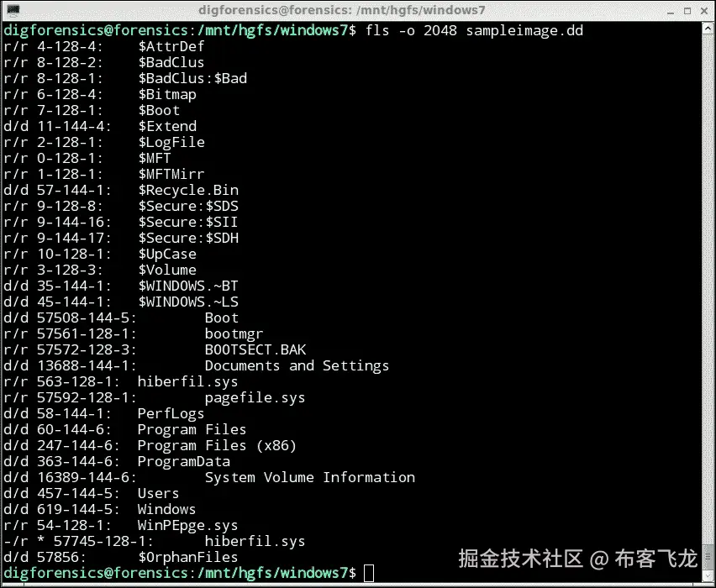716x588 pixels.
Task: Click the $Volume entry
Action: point(167,270)
